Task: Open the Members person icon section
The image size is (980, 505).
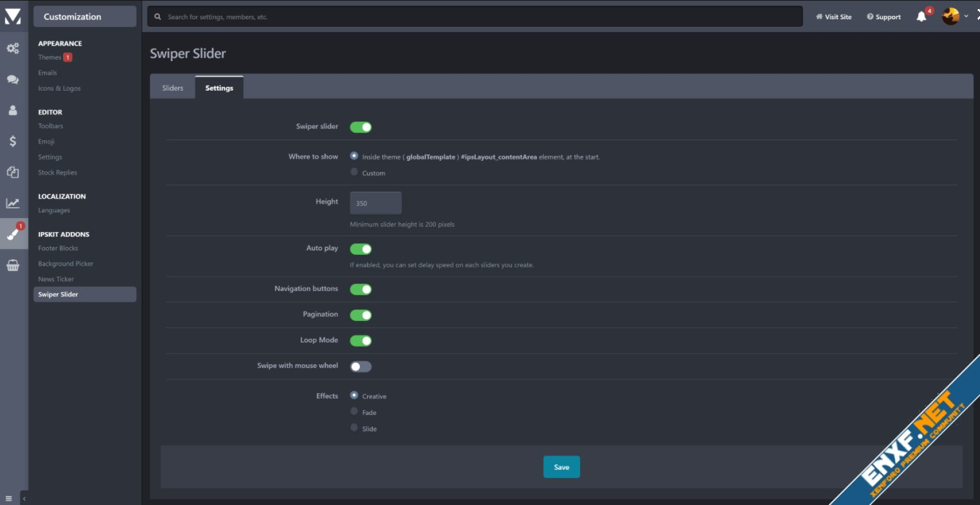Action: (x=13, y=111)
